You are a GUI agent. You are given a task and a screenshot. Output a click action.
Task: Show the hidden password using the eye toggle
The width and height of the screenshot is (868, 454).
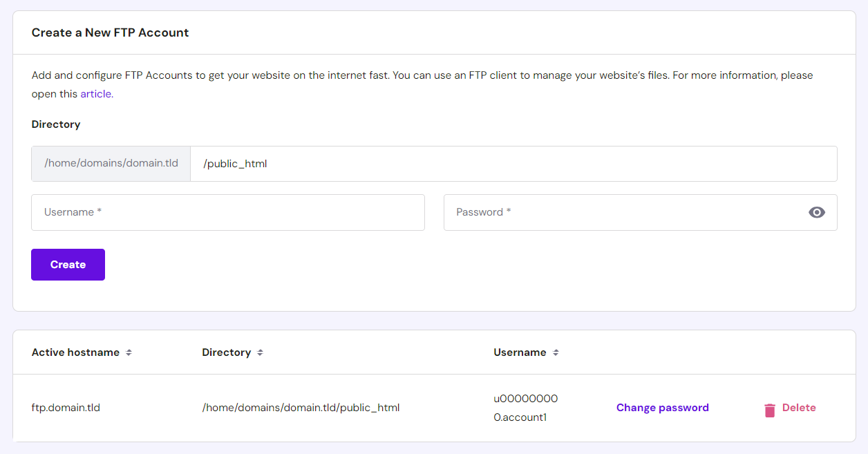point(817,212)
